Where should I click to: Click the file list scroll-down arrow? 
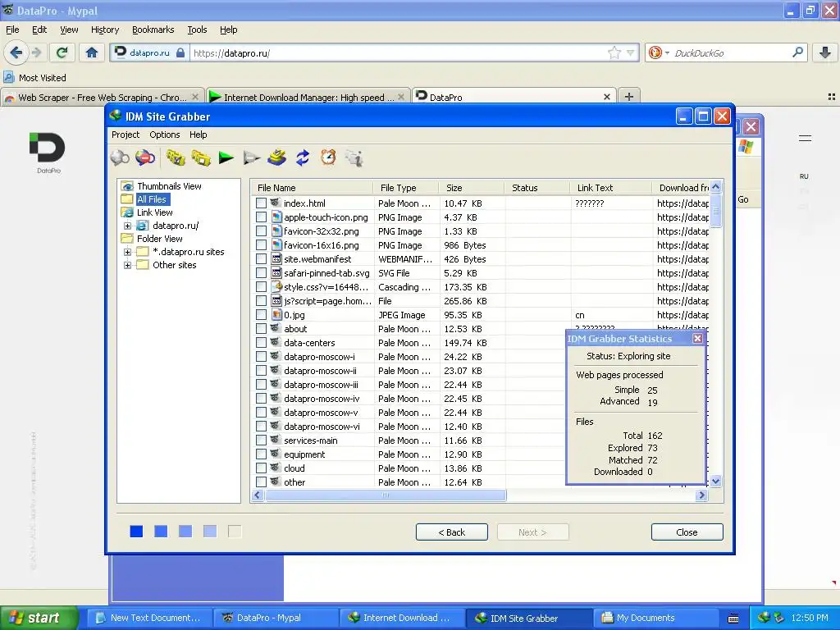coord(715,481)
